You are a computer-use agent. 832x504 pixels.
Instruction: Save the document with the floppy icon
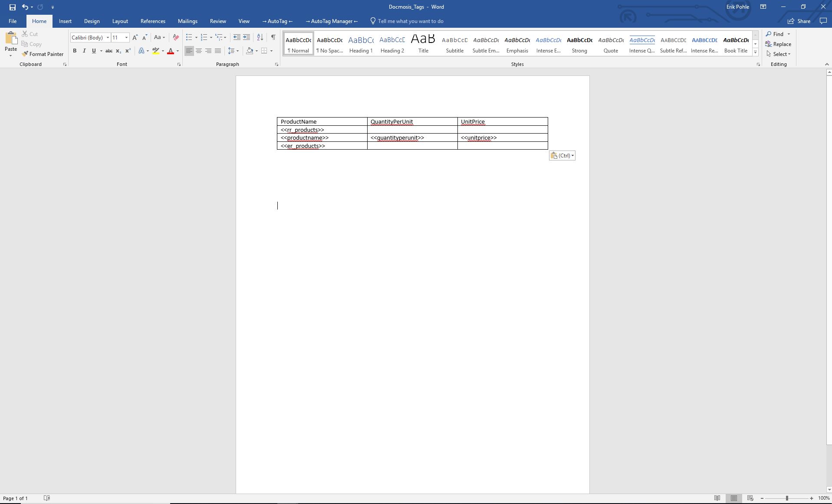point(12,7)
